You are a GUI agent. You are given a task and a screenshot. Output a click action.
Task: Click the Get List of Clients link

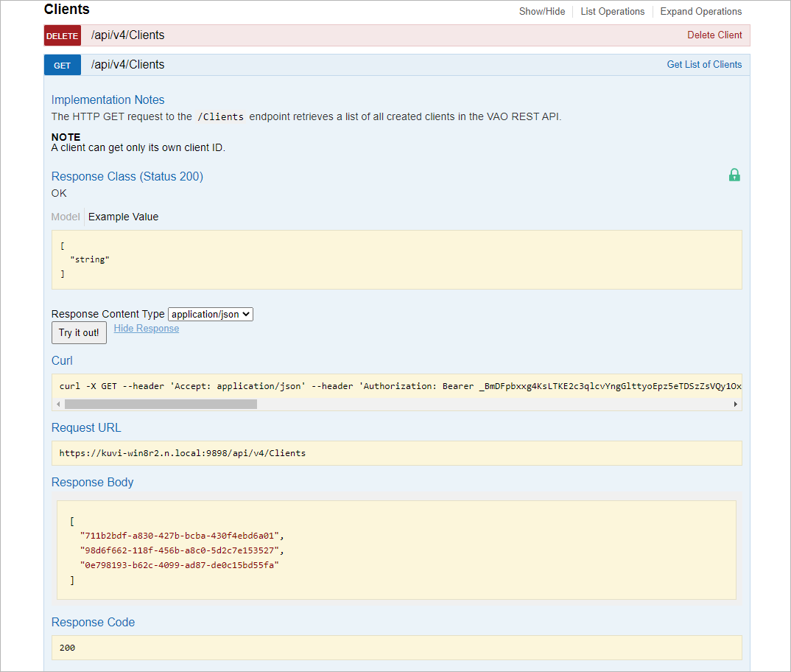tap(704, 65)
